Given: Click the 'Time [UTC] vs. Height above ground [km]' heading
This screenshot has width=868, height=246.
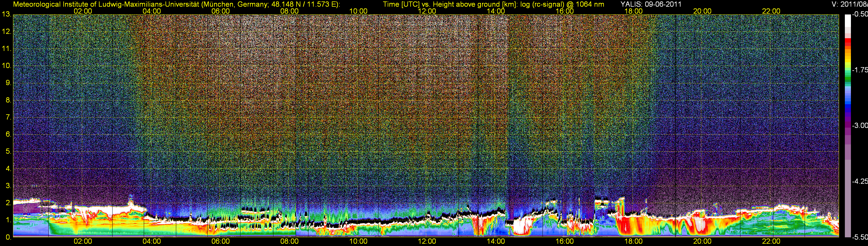Looking at the screenshot, I should [x=450, y=4].
